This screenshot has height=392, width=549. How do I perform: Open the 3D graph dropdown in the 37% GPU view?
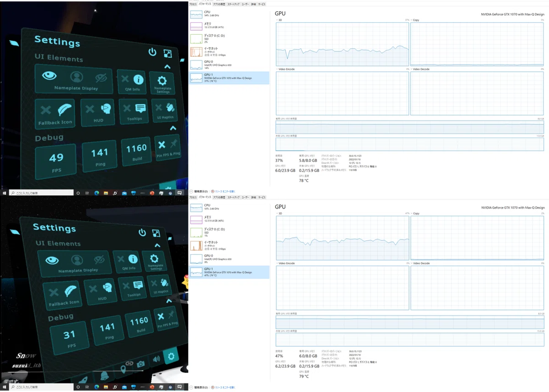click(x=278, y=20)
